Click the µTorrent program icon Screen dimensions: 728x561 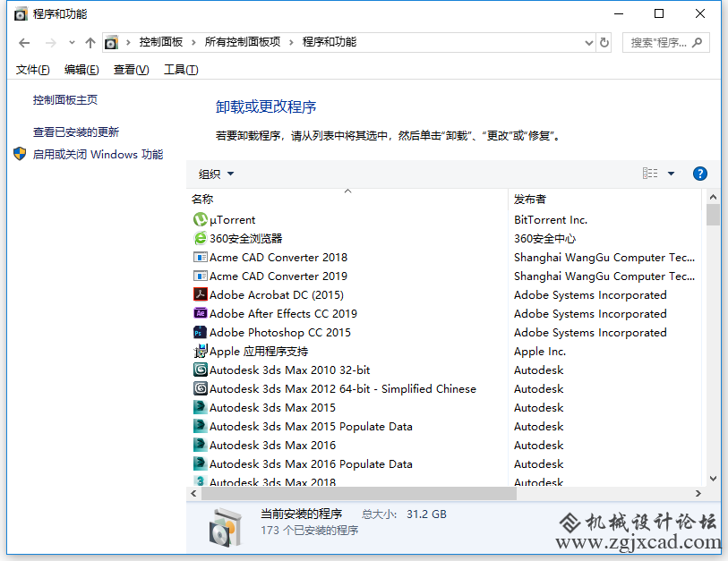pyautogui.click(x=200, y=219)
